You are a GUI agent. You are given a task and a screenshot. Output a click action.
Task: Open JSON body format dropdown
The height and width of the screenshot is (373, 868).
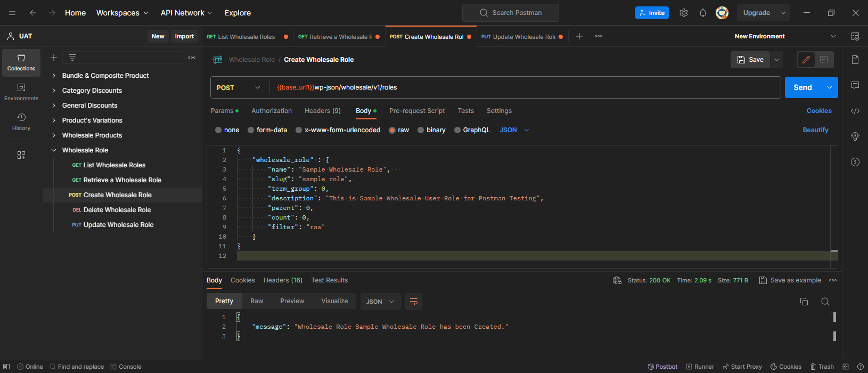coord(514,130)
